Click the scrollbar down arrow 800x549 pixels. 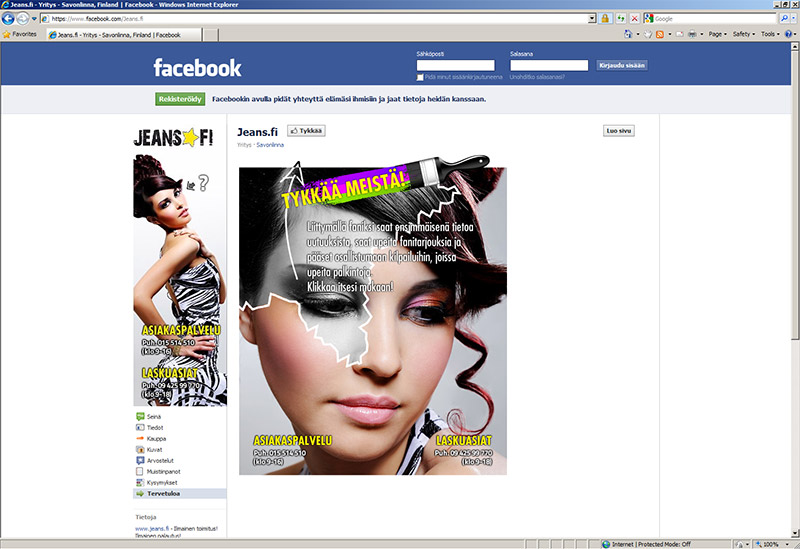point(795,534)
